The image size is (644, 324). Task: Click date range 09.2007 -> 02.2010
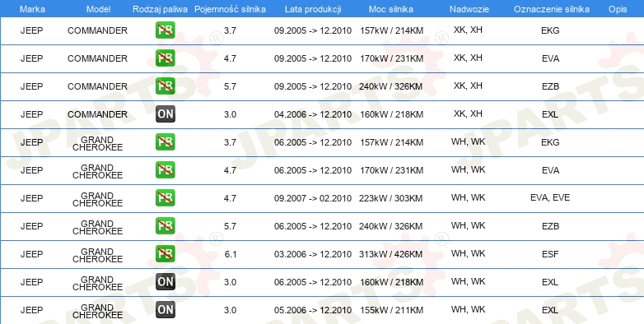tap(313, 198)
